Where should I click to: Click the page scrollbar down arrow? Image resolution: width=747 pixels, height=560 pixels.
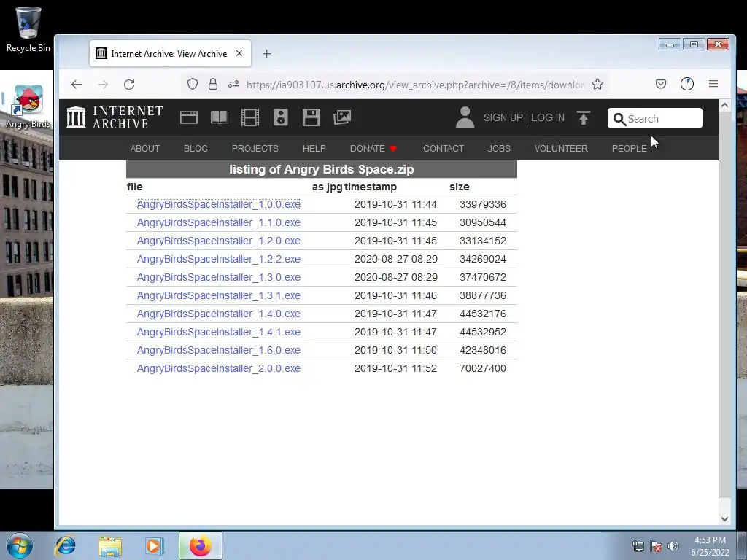(724, 519)
